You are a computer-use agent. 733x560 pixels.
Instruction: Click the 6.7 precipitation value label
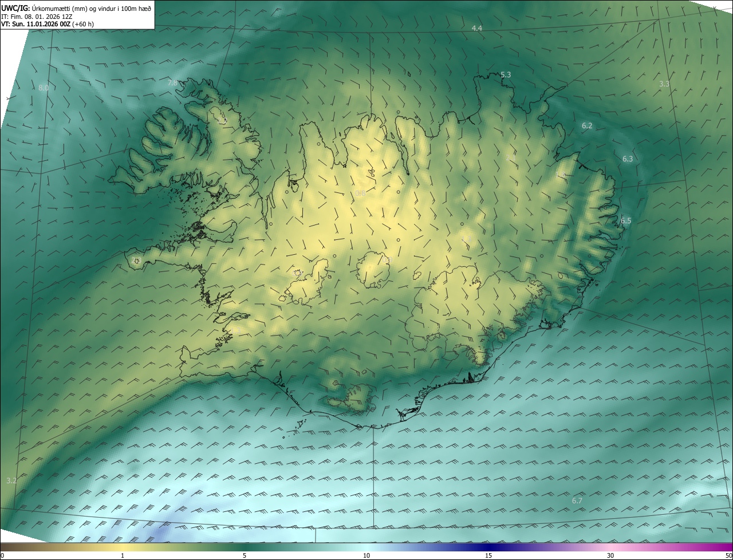[x=577, y=500]
